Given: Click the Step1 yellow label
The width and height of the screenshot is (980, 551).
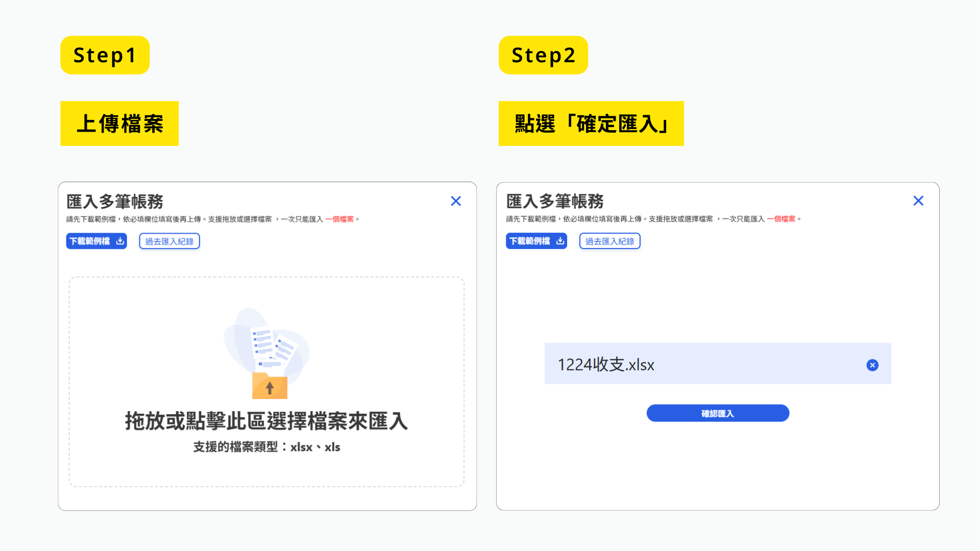Looking at the screenshot, I should coord(105,55).
